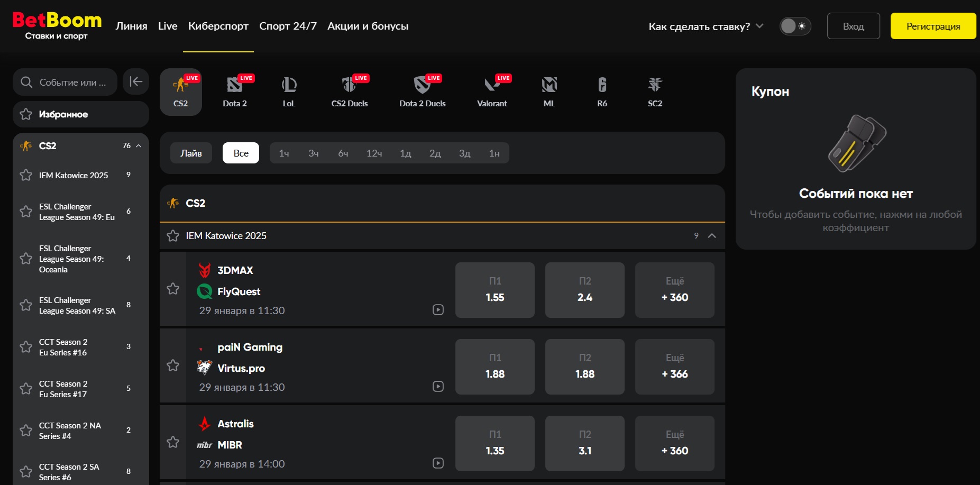The width and height of the screenshot is (980, 485).
Task: Open the Киберспорт navigation tab
Action: tap(218, 26)
